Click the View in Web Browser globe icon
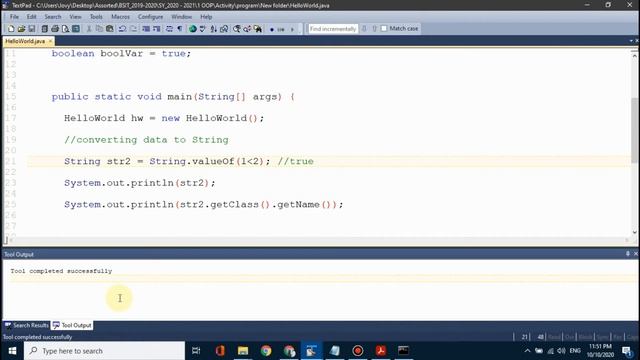Screen dimensions: 640x360 [193, 29]
